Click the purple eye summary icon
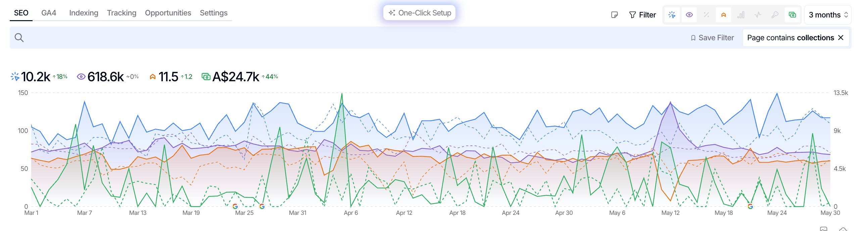 [x=81, y=77]
